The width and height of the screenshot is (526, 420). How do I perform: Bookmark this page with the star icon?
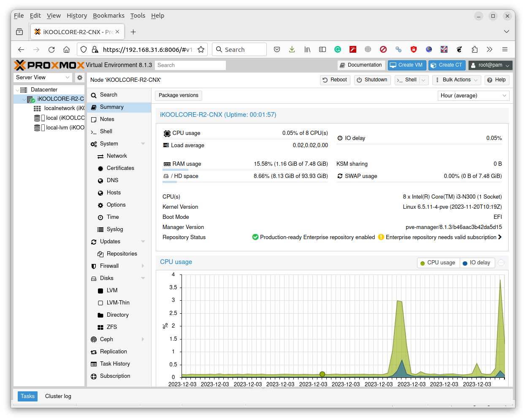tap(201, 49)
